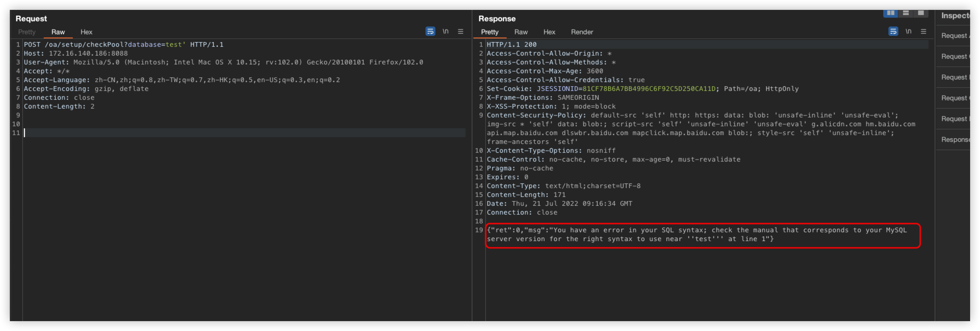
Task: Expand the second Request section in Inspector
Action: (955, 57)
